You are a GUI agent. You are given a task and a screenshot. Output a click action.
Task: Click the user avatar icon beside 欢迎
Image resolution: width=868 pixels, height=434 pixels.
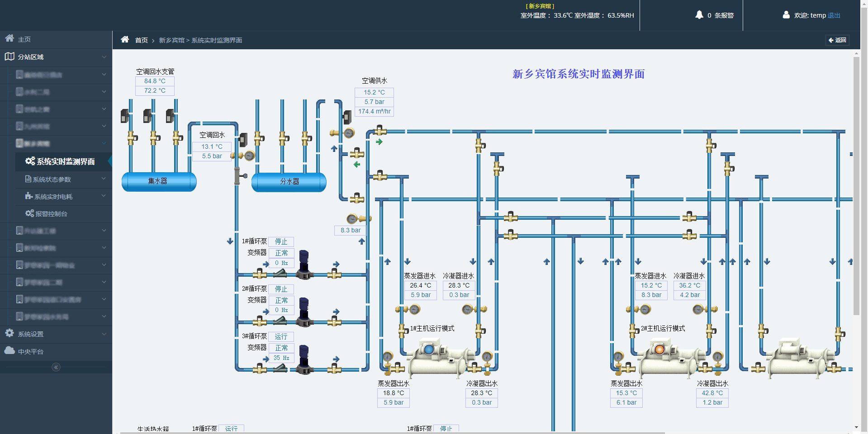click(786, 15)
